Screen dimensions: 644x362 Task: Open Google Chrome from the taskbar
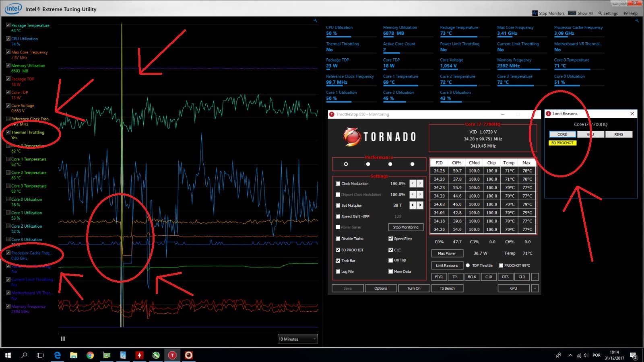pos(90,355)
